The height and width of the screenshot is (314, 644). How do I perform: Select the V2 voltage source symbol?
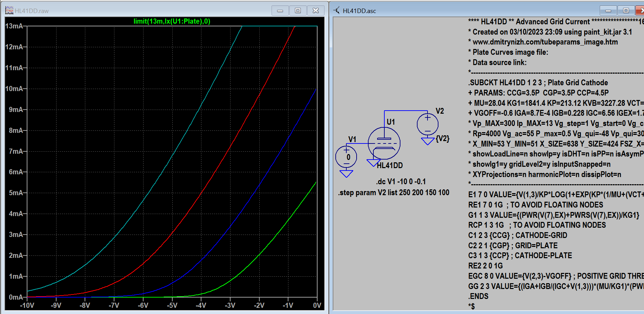[x=428, y=124]
